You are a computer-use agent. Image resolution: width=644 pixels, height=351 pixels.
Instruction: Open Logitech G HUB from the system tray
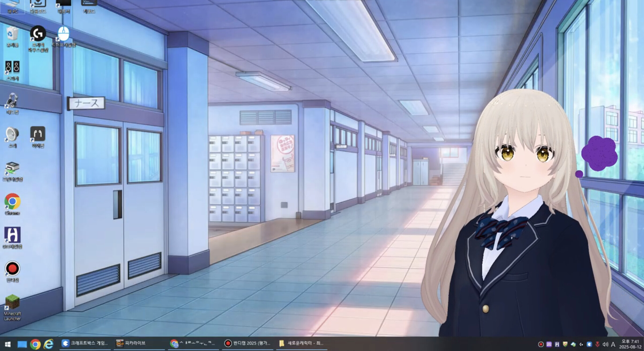(x=581, y=344)
